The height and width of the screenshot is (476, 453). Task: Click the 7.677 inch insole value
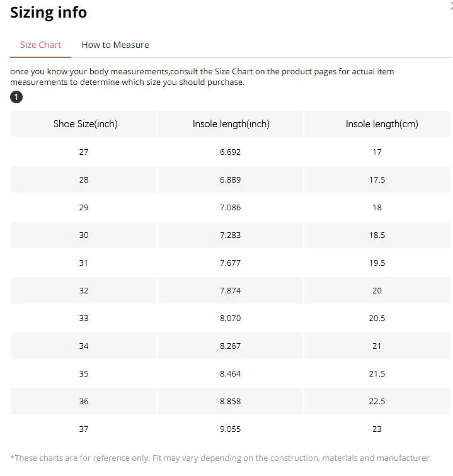(x=231, y=263)
